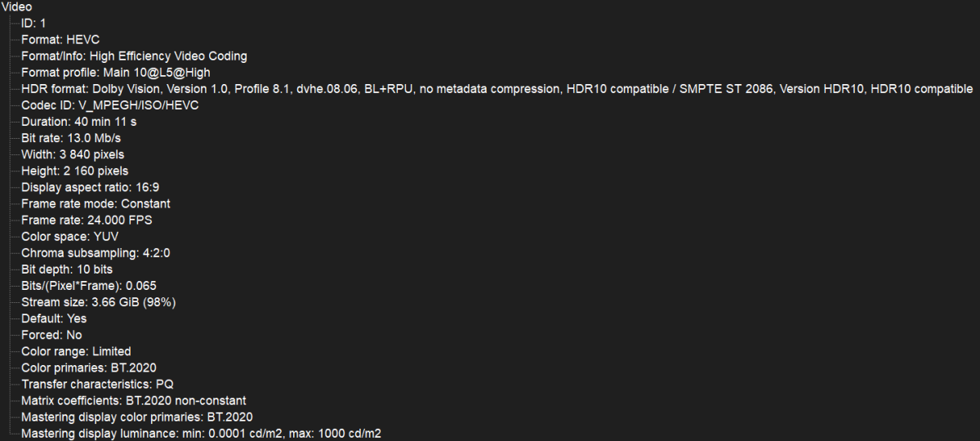Viewport: 980px width, 441px height.
Task: Click the Color primaries: BT.2020 line
Action: click(88, 367)
